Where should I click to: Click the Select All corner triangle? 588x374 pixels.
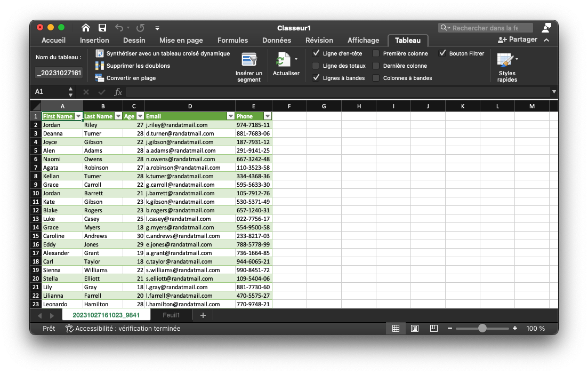pos(36,106)
